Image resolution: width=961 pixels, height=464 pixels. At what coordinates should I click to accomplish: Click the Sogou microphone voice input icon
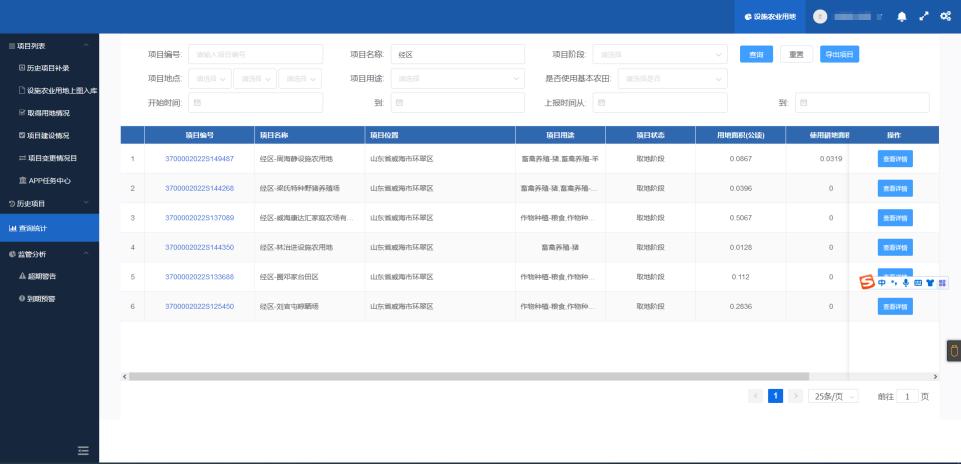click(x=906, y=282)
